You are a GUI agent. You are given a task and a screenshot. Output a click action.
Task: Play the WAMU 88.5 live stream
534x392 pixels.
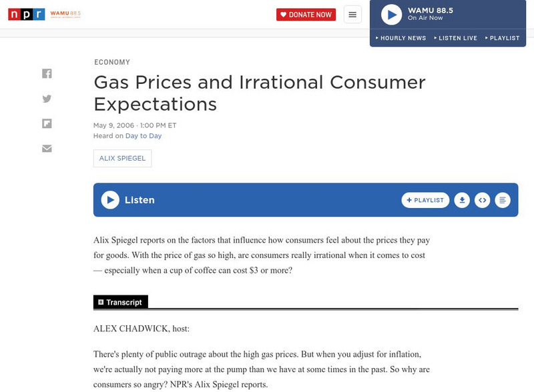coord(391,14)
